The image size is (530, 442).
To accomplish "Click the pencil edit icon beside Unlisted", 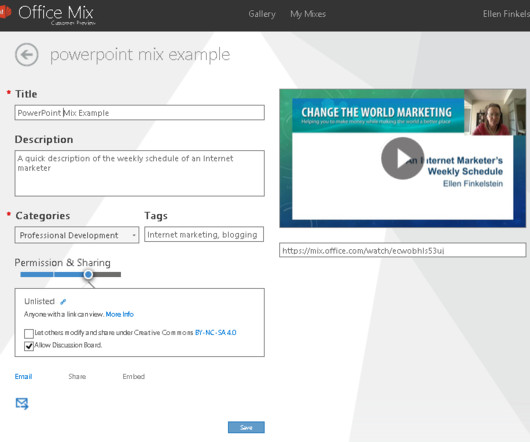I will click(63, 301).
